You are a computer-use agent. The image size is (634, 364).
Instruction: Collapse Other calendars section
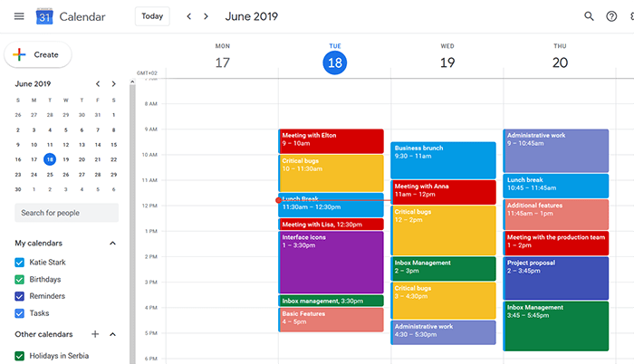pos(113,334)
